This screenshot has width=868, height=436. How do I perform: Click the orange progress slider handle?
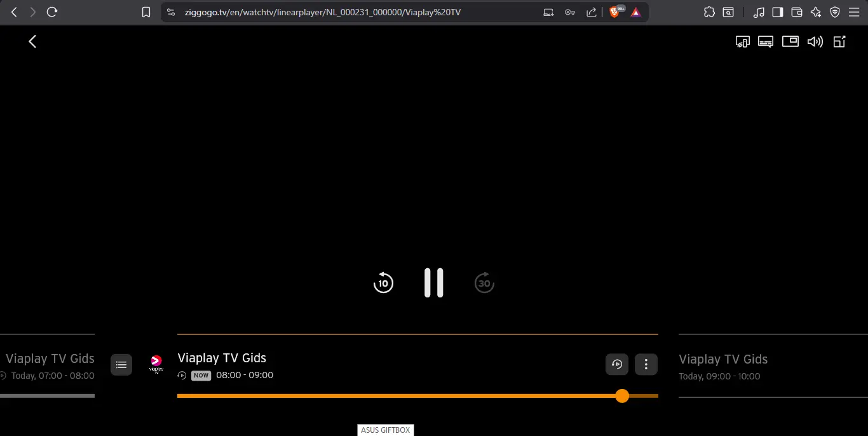point(622,396)
